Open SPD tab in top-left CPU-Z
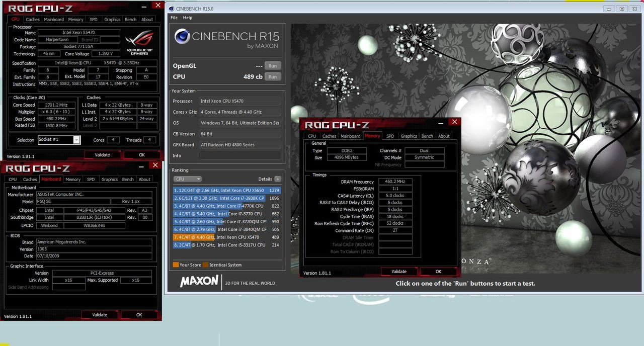Image resolution: width=644 pixels, height=346 pixels. click(x=94, y=20)
